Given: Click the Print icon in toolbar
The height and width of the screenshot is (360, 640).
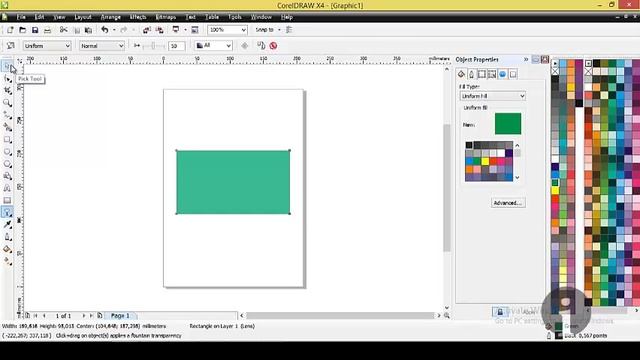Looking at the screenshot, I should point(47,30).
